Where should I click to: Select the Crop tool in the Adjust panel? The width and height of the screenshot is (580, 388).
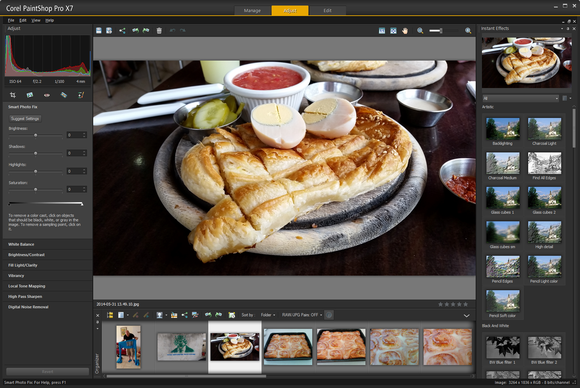(x=13, y=95)
